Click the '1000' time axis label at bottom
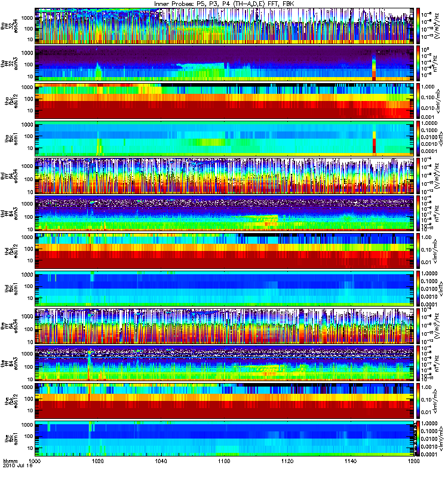The height and width of the screenshot is (478, 448). tap(35, 461)
